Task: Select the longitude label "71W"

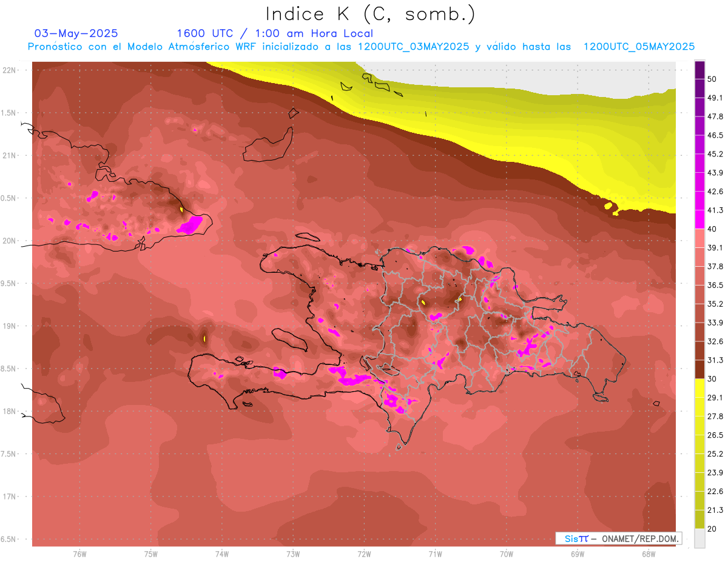Action: pos(435,554)
